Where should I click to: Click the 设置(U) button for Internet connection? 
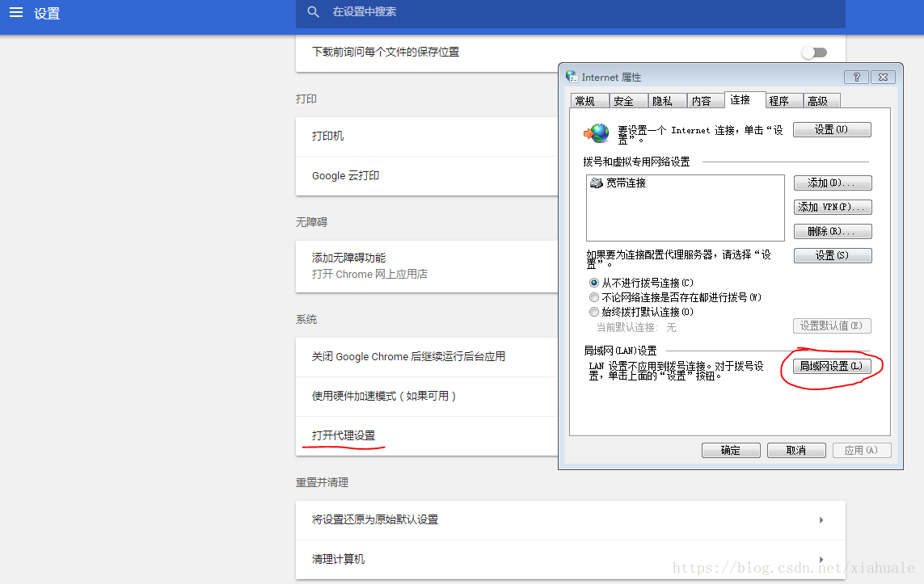pyautogui.click(x=832, y=129)
